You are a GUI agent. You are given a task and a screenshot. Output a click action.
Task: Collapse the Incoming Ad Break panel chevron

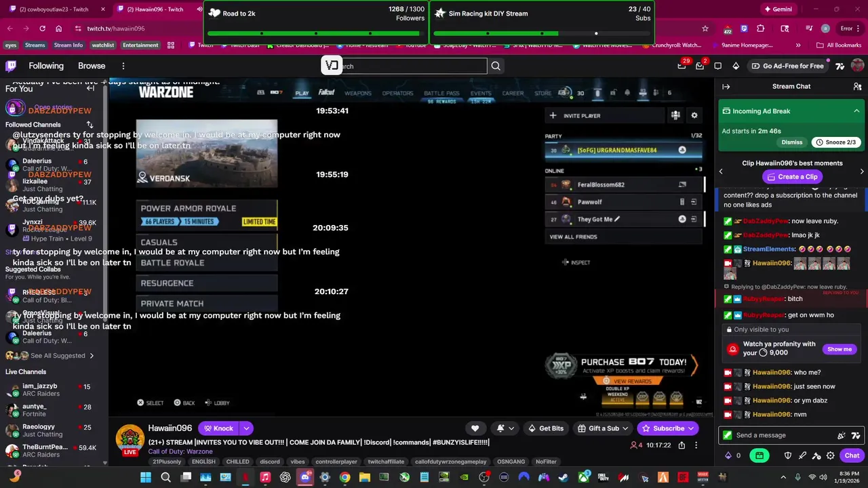(856, 111)
